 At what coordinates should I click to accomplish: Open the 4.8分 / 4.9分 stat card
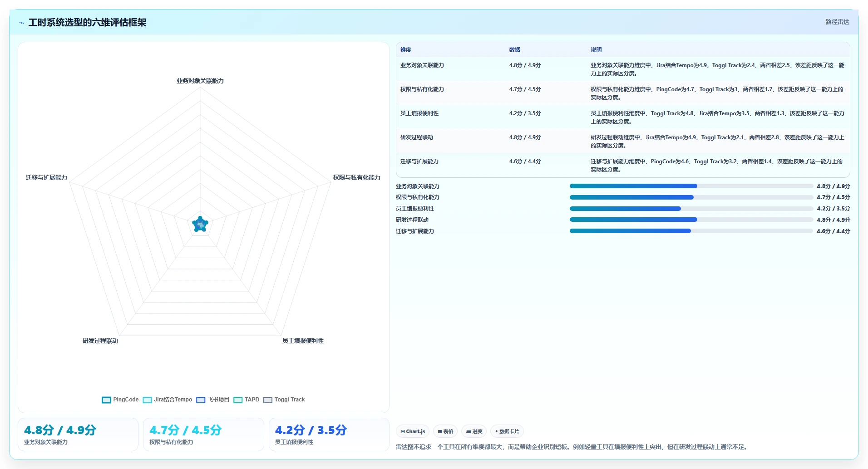(x=78, y=435)
